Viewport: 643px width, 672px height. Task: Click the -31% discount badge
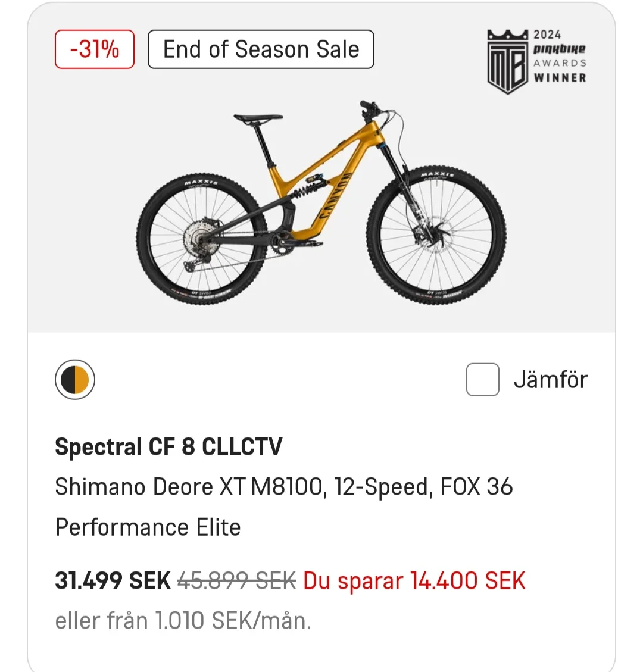click(x=95, y=49)
